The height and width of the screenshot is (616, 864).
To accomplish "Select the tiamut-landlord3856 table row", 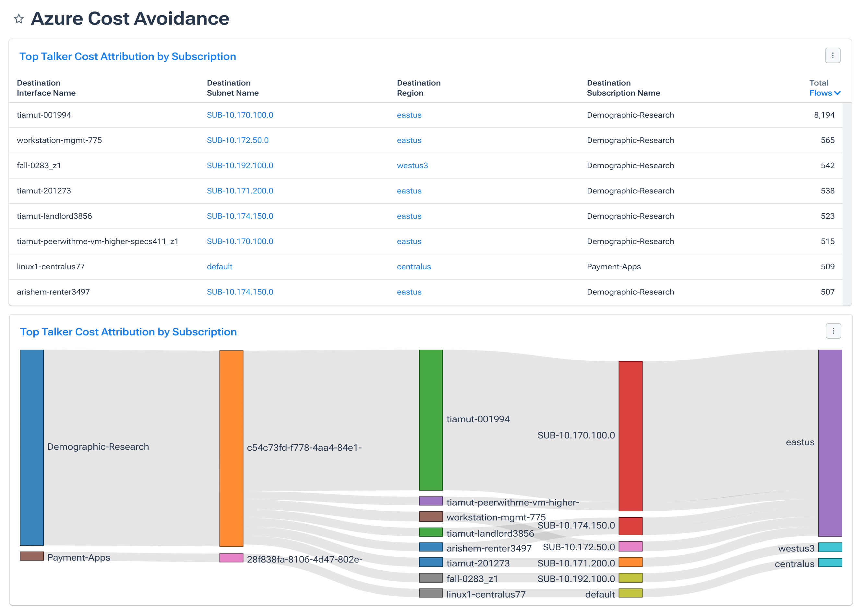I will coord(54,216).
